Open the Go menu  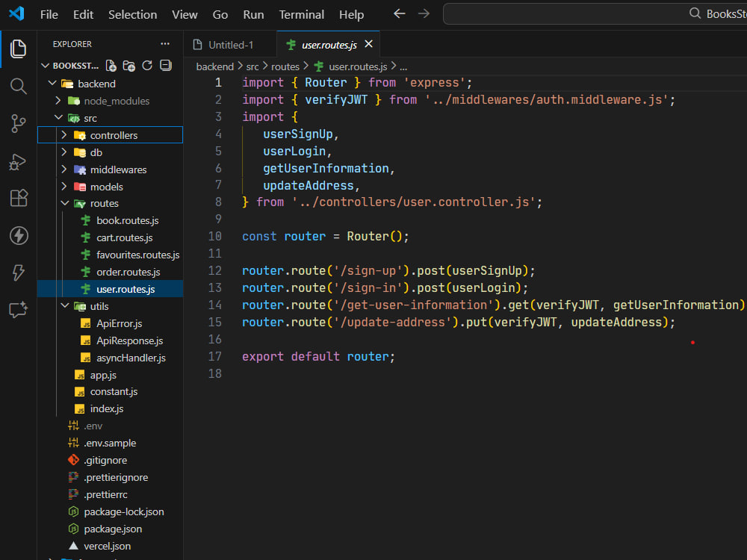click(x=220, y=15)
